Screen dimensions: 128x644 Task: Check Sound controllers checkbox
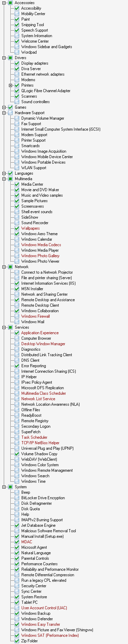click(17, 102)
